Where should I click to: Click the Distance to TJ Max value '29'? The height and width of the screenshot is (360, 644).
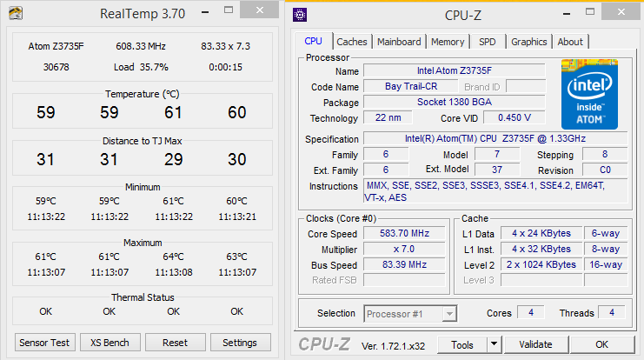click(173, 159)
